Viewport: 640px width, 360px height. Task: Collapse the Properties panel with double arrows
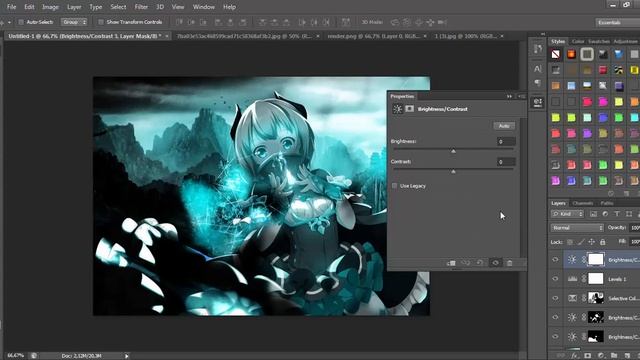pyautogui.click(x=509, y=96)
